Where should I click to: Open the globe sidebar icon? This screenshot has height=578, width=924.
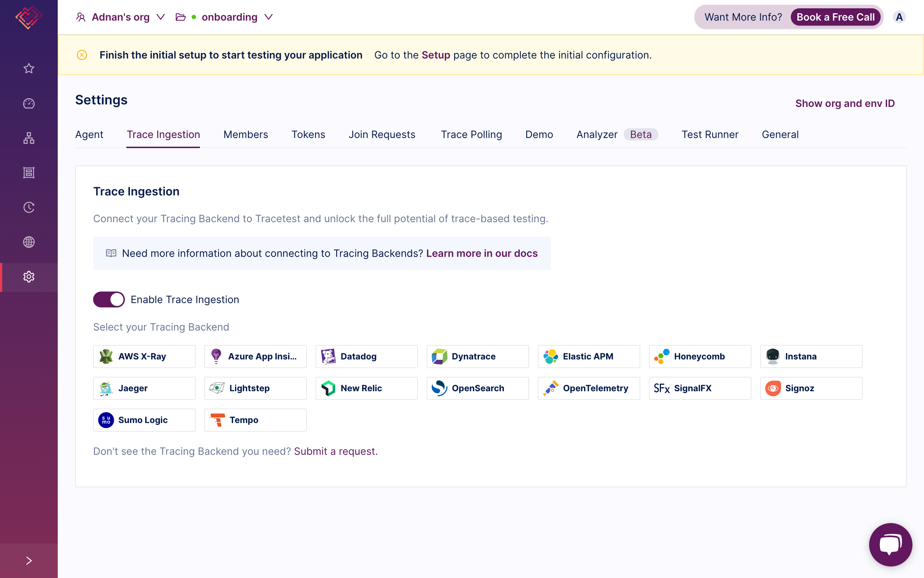click(x=29, y=242)
